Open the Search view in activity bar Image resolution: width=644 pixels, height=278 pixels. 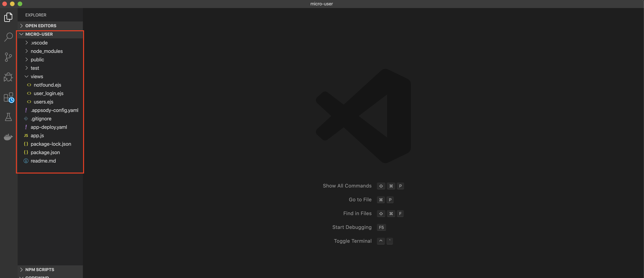click(x=8, y=37)
